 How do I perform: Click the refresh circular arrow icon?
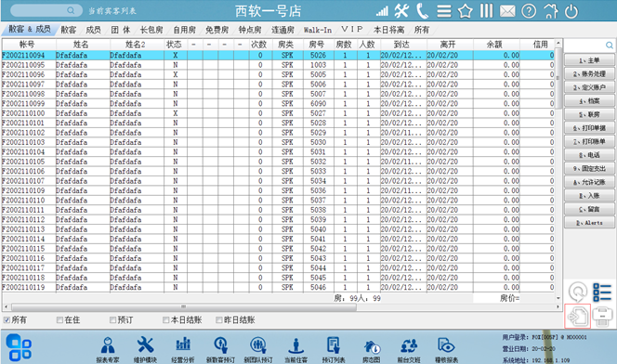578,292
